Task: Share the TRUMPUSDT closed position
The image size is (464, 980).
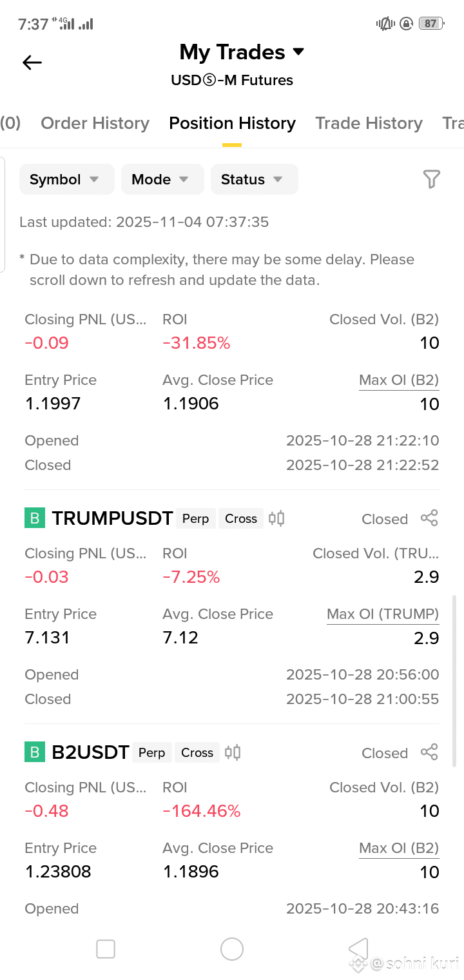Action: [429, 518]
